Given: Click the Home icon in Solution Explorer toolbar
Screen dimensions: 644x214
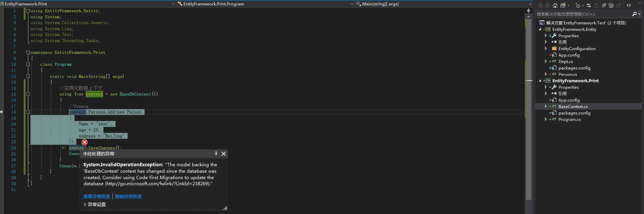Looking at the screenshot, I should [555, 5].
